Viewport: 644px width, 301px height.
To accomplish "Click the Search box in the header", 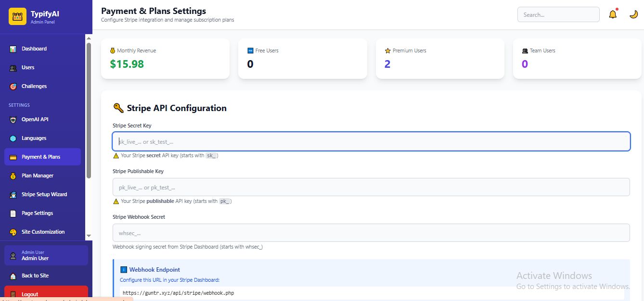I will (558, 14).
